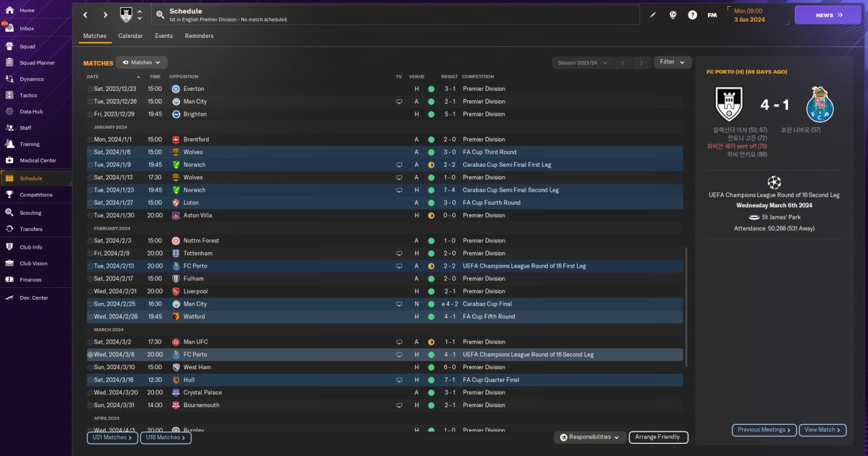The height and width of the screenshot is (456, 868).
Task: Select the Aston Villa match row marker
Action: click(x=90, y=215)
